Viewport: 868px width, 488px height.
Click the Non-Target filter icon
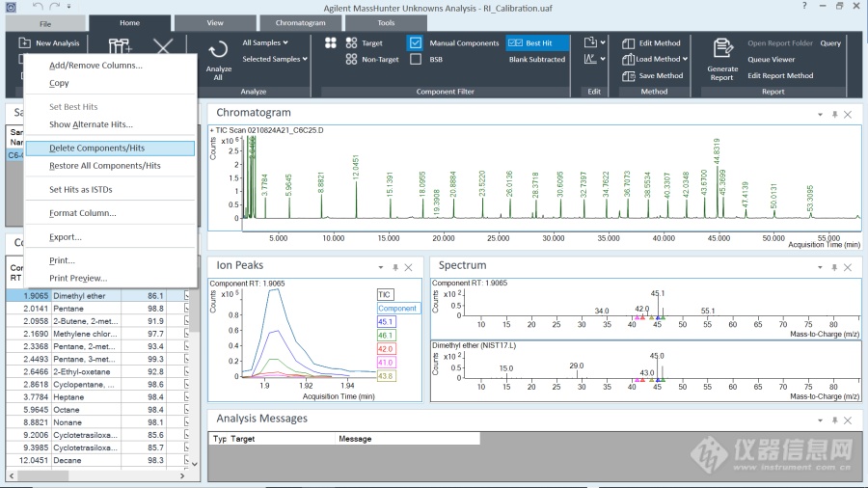coord(351,59)
